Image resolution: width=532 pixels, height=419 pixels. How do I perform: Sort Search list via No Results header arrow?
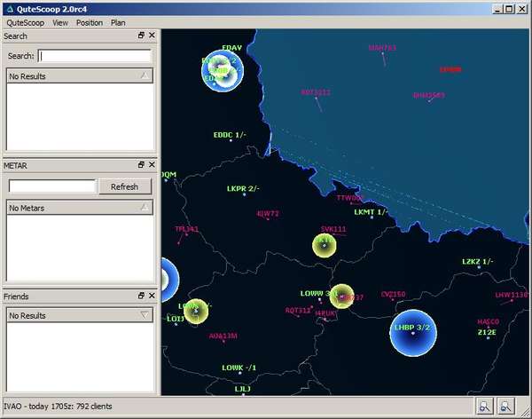[145, 75]
